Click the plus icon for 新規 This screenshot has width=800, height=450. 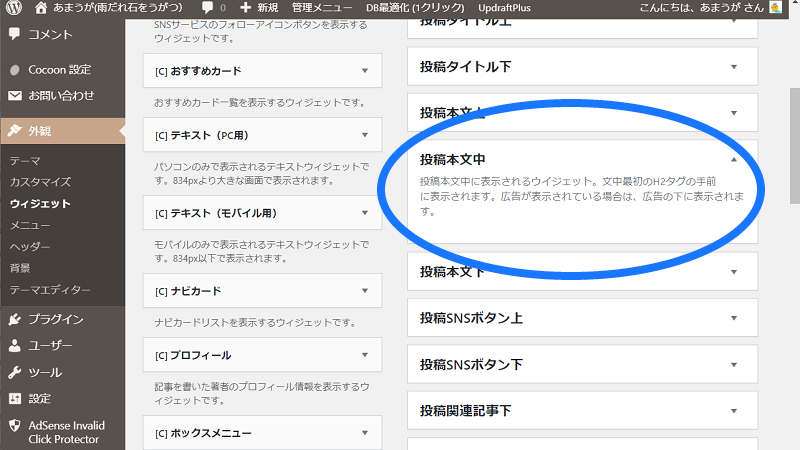(246, 8)
